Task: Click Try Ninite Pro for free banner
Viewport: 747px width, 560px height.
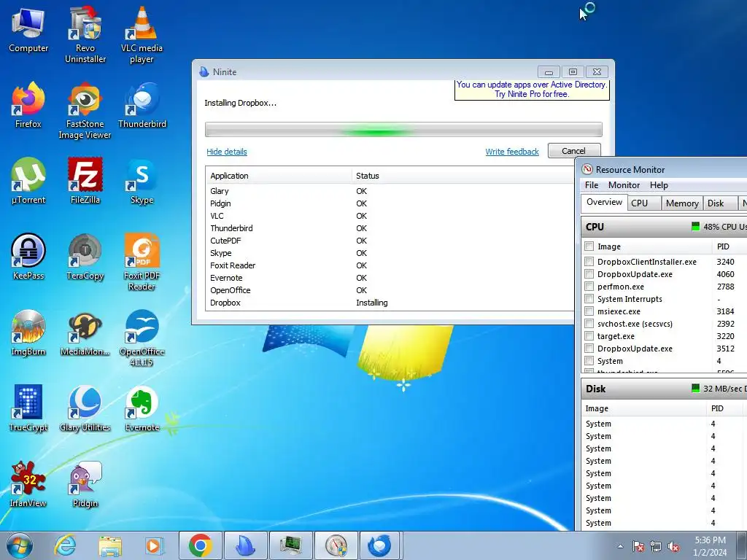Action: pos(532,90)
